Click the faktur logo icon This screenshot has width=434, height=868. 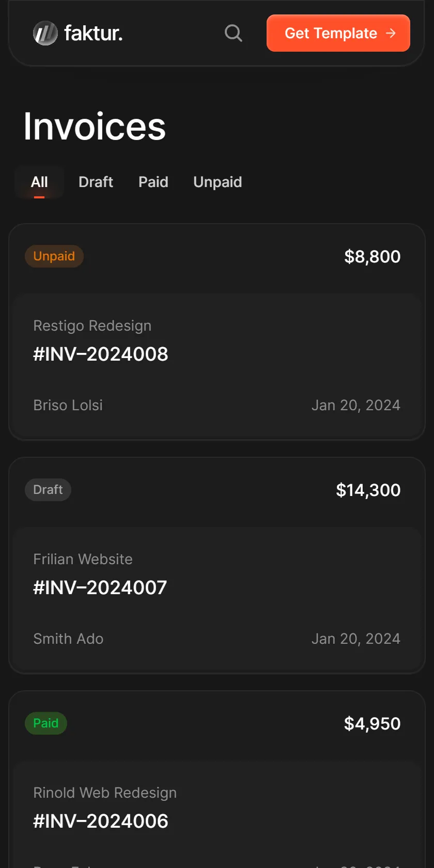(x=45, y=33)
